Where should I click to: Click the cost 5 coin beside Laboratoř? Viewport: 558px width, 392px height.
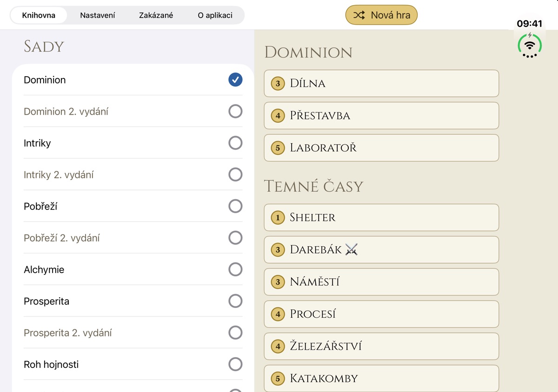click(278, 148)
